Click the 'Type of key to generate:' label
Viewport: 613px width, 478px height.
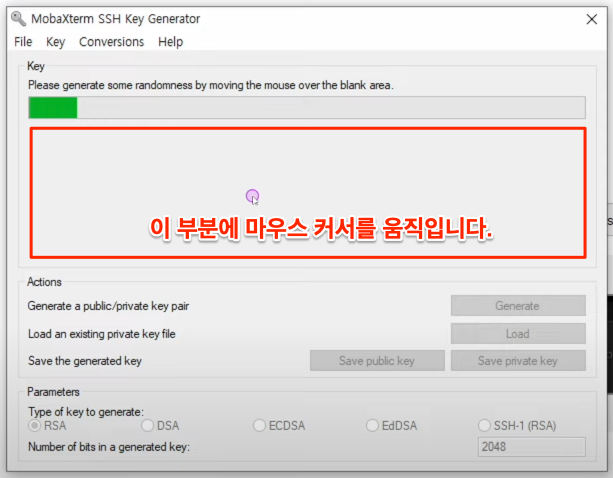tap(86, 412)
